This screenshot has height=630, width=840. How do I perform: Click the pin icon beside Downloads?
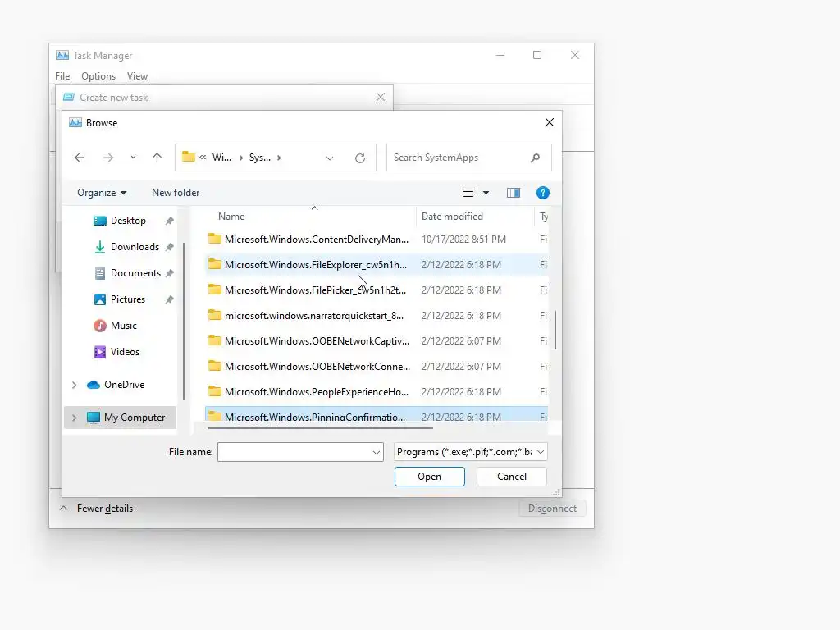pyautogui.click(x=169, y=247)
